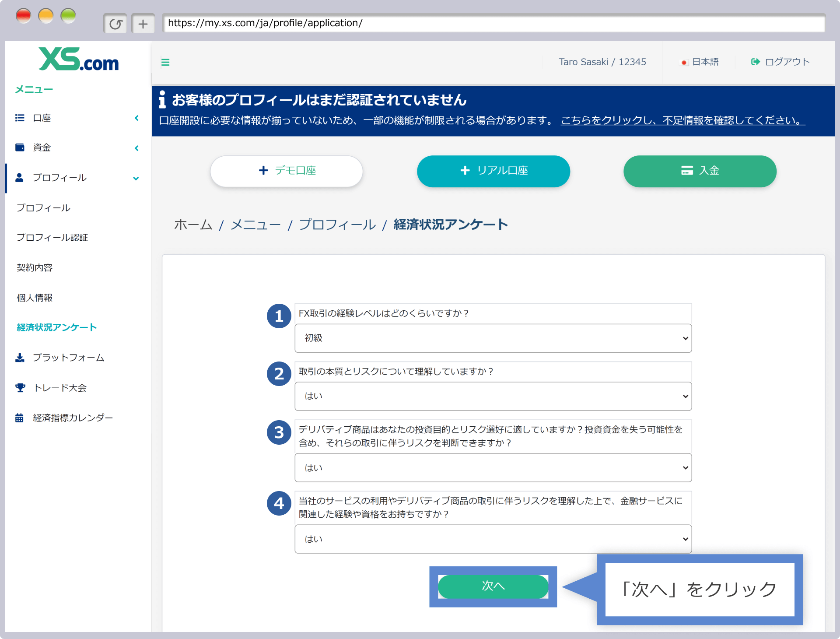The width and height of the screenshot is (840, 639).
Task: Open 経済指標カレンダー in sidebar
Action: tap(73, 418)
